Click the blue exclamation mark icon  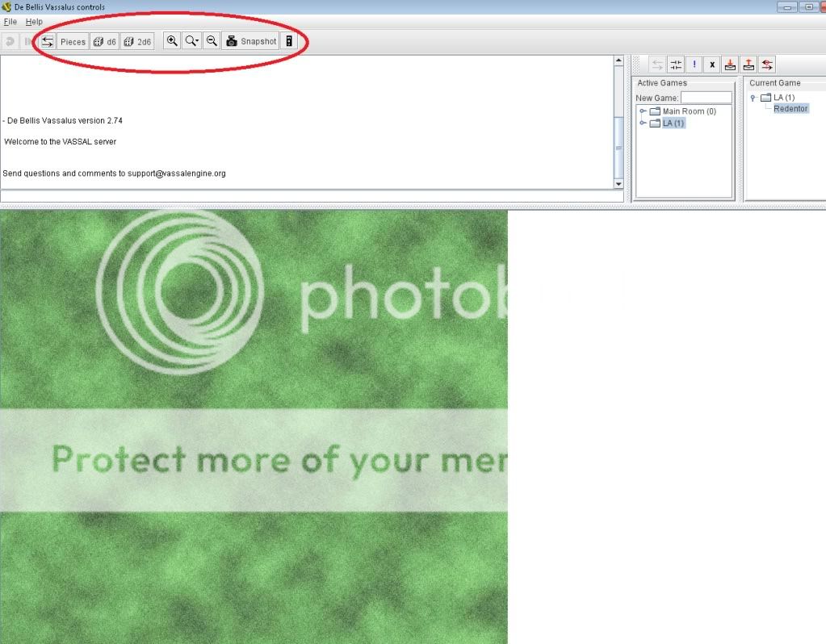[694, 65]
